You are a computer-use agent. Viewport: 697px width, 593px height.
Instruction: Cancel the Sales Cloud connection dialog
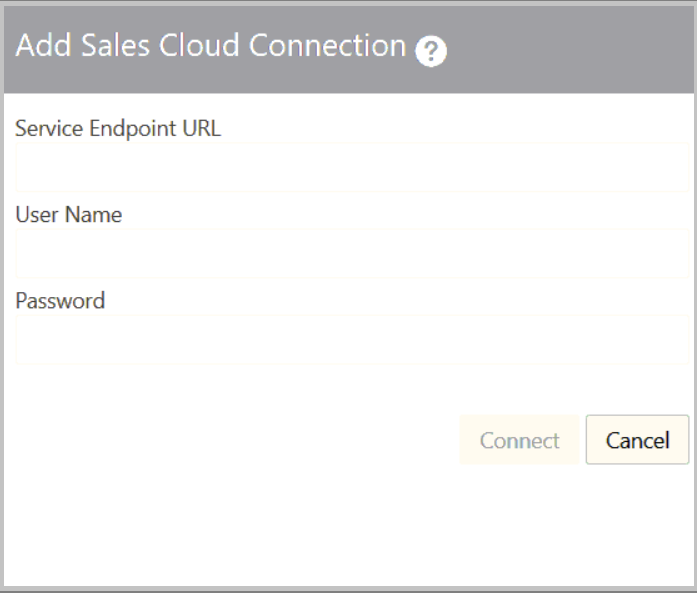point(637,440)
